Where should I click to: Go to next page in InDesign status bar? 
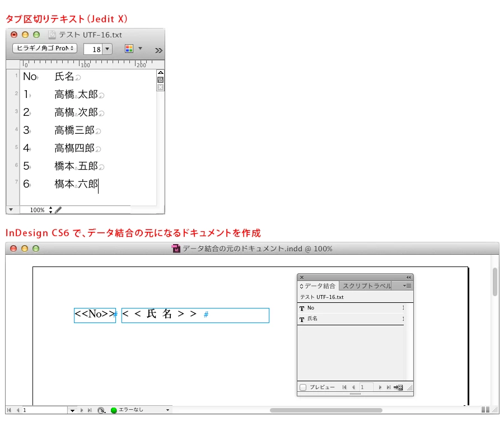82,410
